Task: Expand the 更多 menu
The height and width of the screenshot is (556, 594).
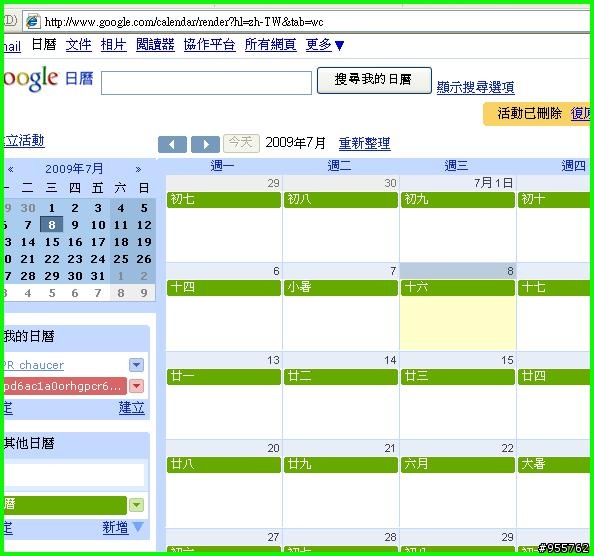Action: 324,45
